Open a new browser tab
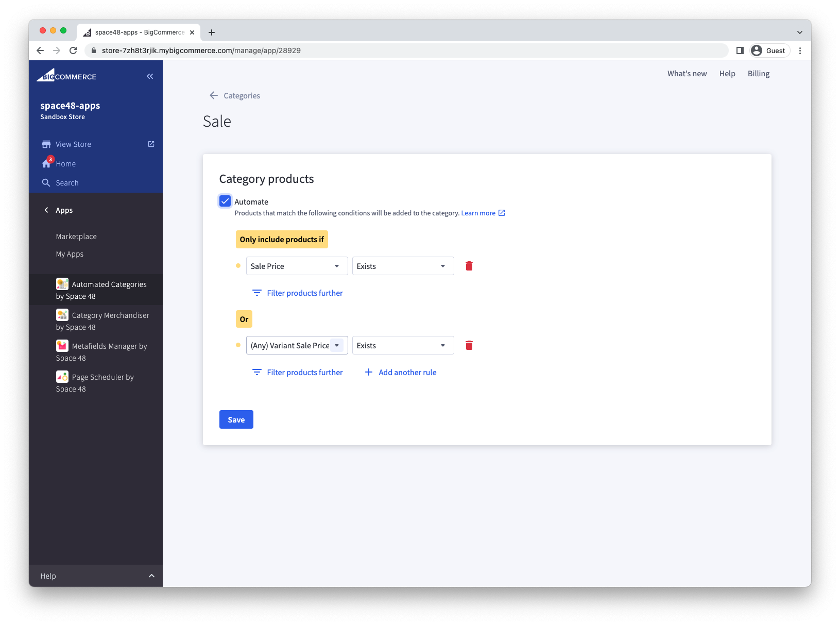840x625 pixels. (x=212, y=32)
